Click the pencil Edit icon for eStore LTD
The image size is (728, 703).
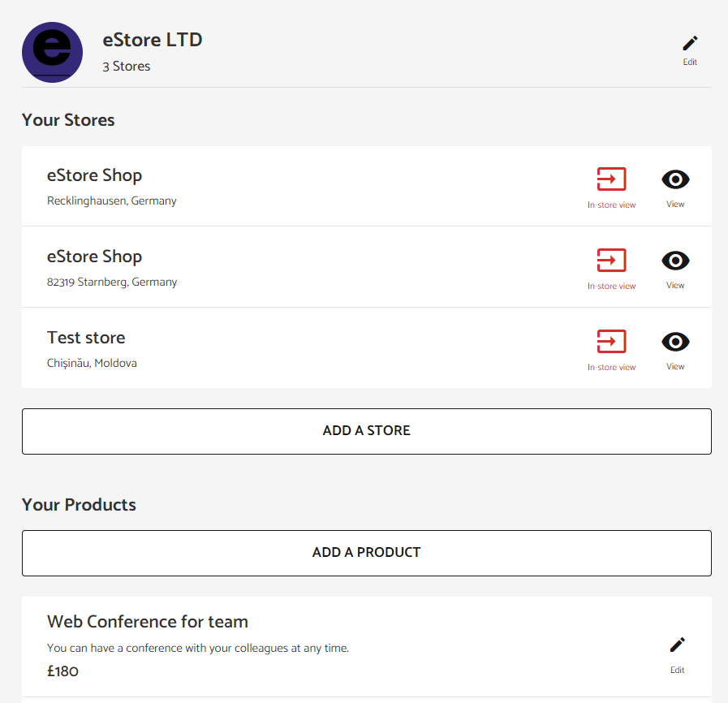click(690, 50)
